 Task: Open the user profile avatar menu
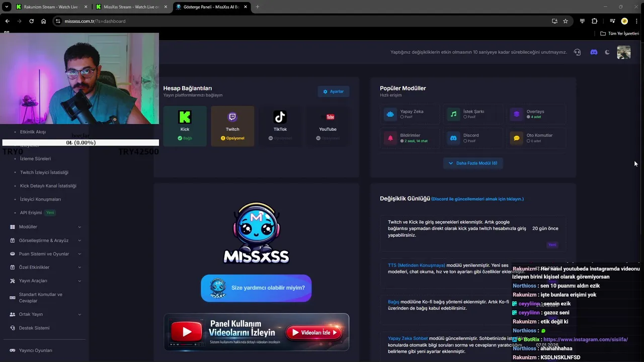click(624, 52)
